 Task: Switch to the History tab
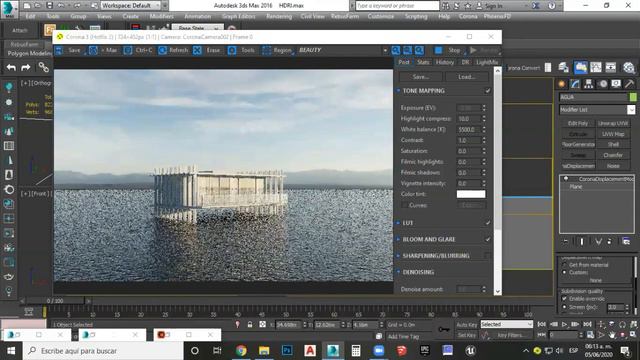[x=445, y=62]
